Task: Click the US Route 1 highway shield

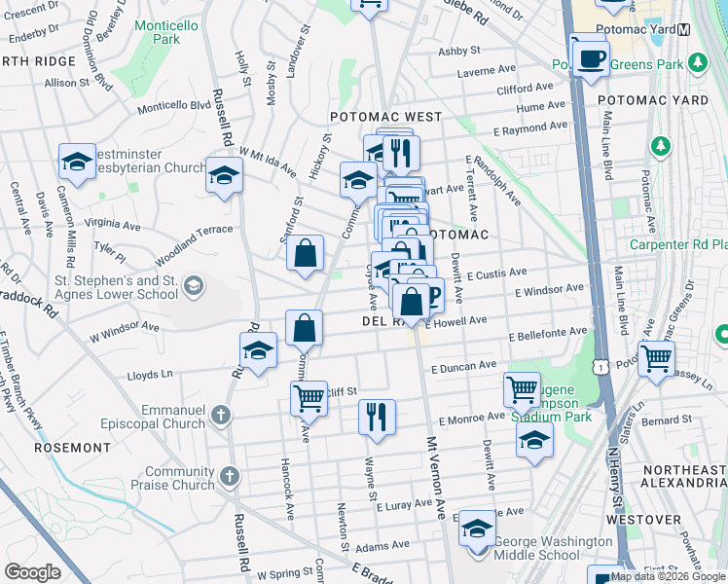Action: pyautogui.click(x=601, y=368)
